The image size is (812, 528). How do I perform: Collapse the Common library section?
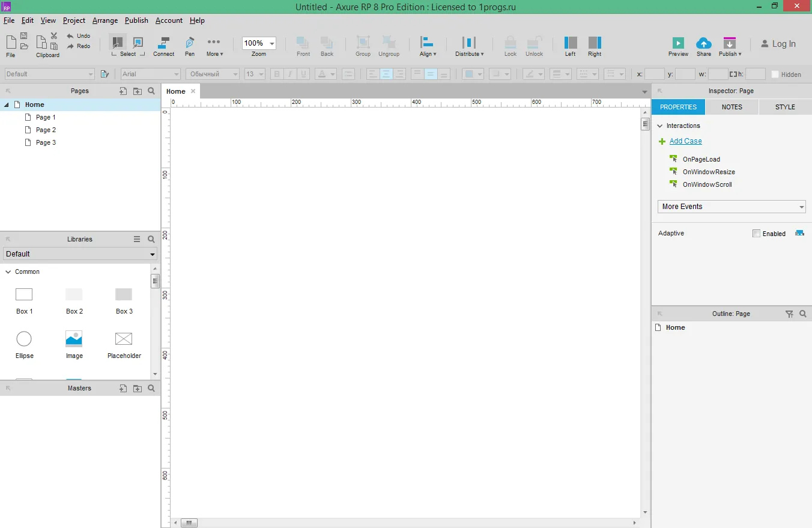(8, 272)
